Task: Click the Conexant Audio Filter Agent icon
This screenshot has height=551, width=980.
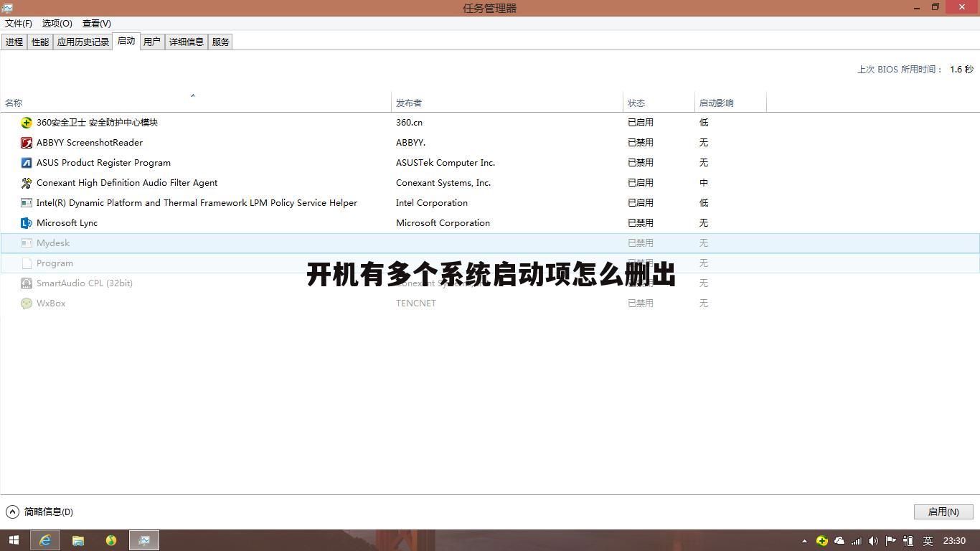Action: [27, 183]
